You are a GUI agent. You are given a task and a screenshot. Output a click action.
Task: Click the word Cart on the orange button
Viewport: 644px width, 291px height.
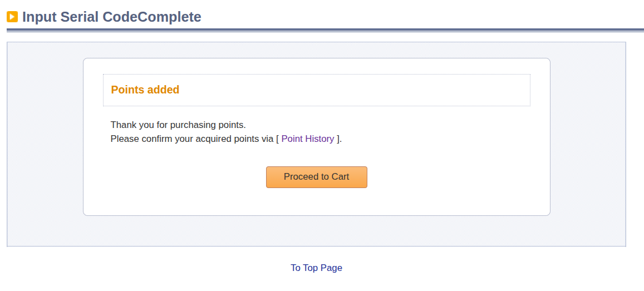pos(341,177)
